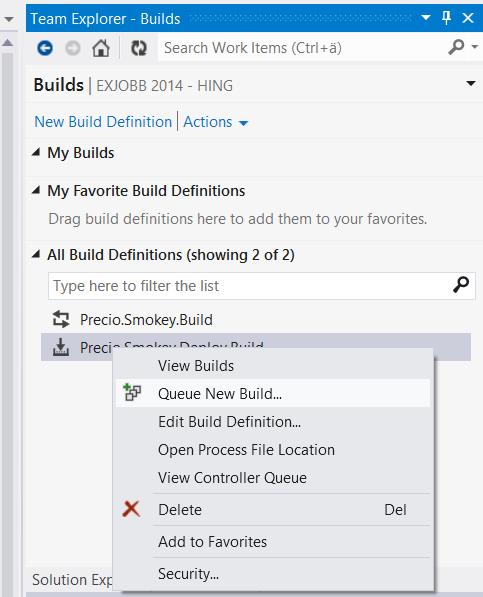This screenshot has height=597, width=483.
Task: Open the Team Explorer Home page
Action: pos(101,48)
